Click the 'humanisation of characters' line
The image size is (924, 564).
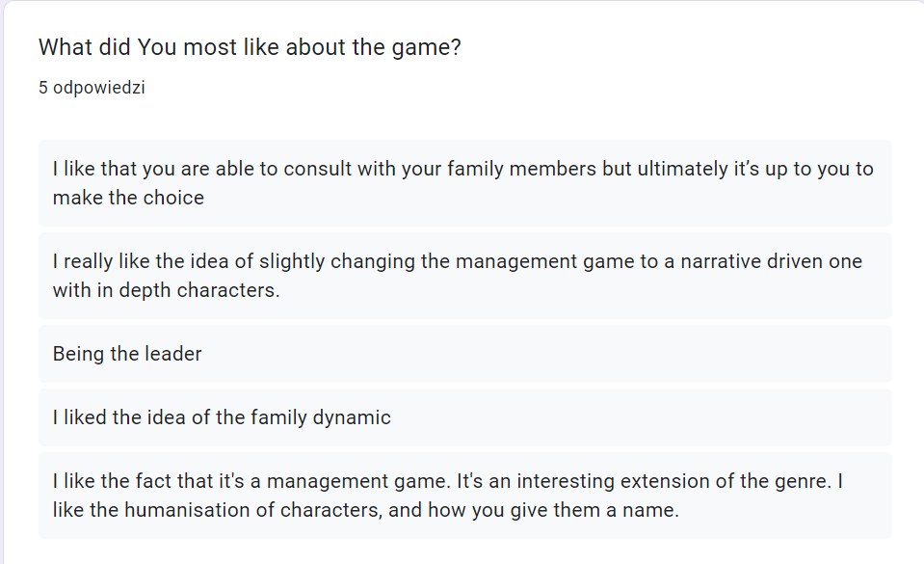(365, 510)
